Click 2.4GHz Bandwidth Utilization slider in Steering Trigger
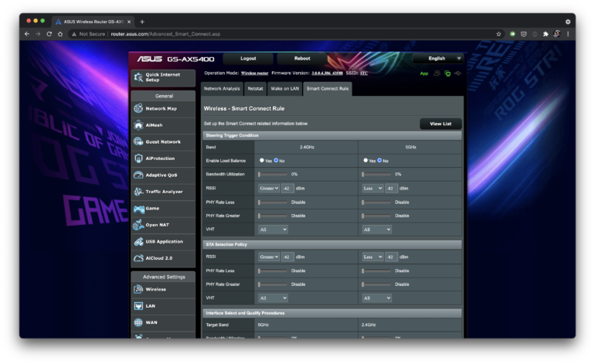The image size is (595, 364). pos(272,174)
